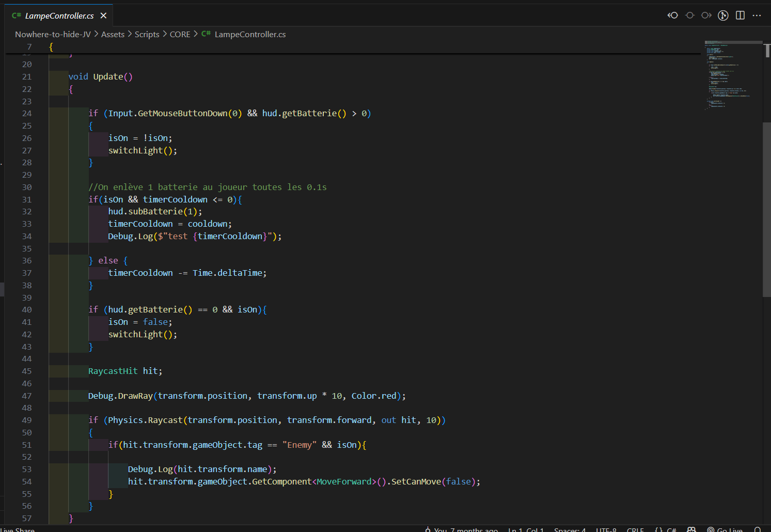The height and width of the screenshot is (532, 771).
Task: Open the Copilot status bar icon
Action: point(691,529)
